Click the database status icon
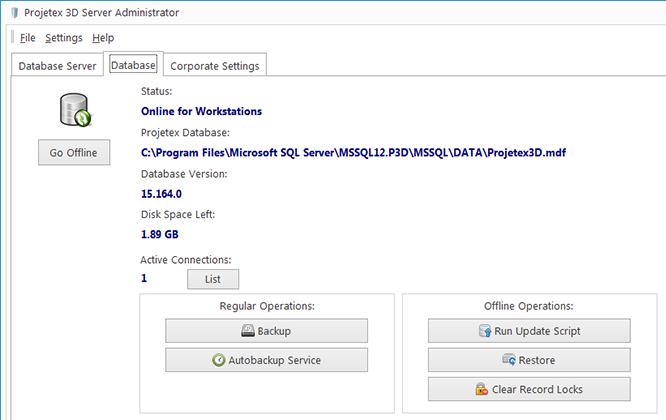The image size is (666, 420). [x=75, y=110]
